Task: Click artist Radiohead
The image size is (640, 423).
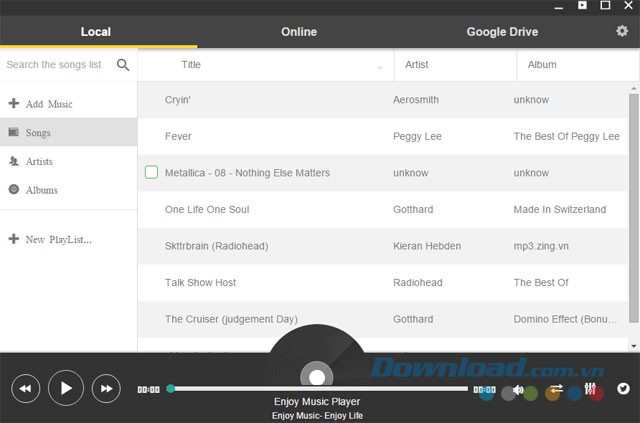Action: tap(418, 283)
